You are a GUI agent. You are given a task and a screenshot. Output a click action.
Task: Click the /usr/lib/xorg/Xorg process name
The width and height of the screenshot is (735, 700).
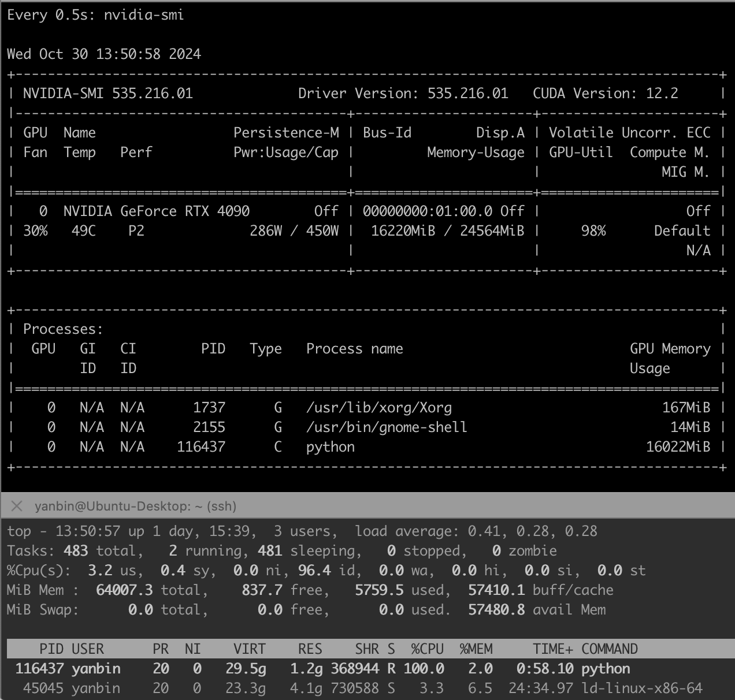pyautogui.click(x=378, y=408)
